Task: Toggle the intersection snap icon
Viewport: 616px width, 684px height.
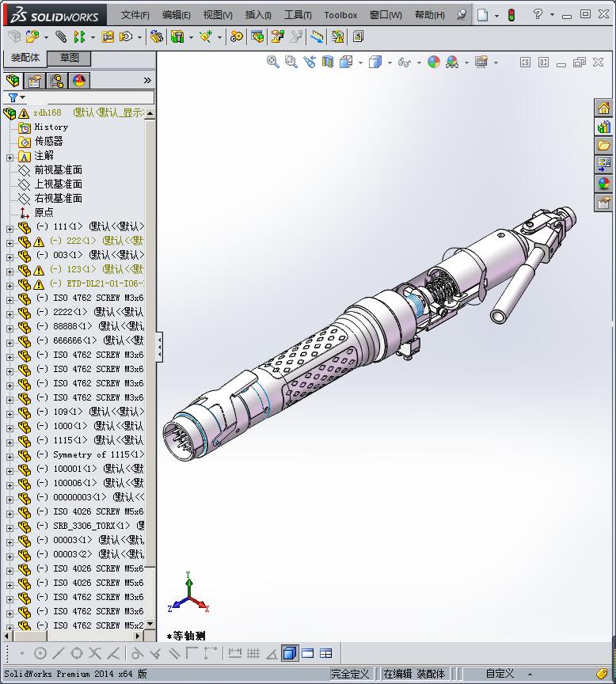Action: coord(95,653)
